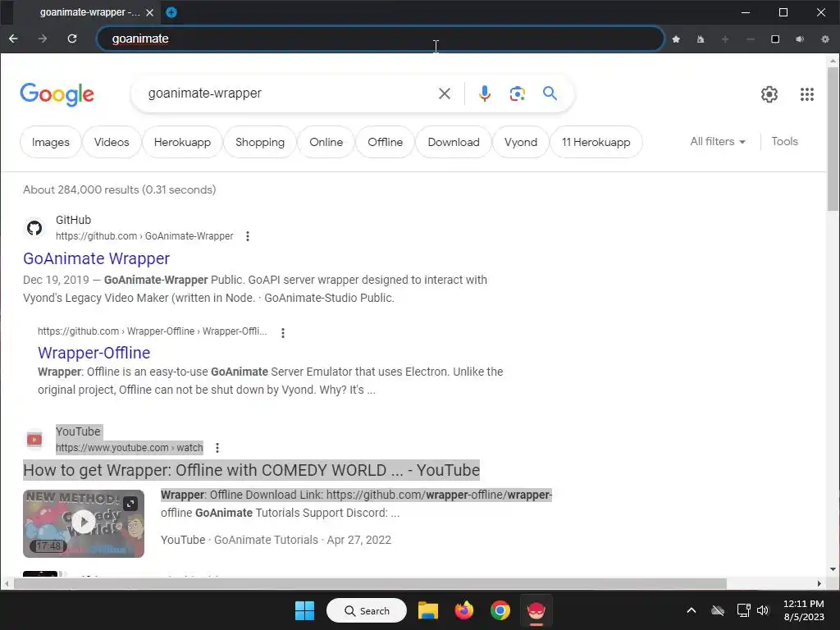
Task: Select the Vyond filter chip
Action: (x=520, y=142)
